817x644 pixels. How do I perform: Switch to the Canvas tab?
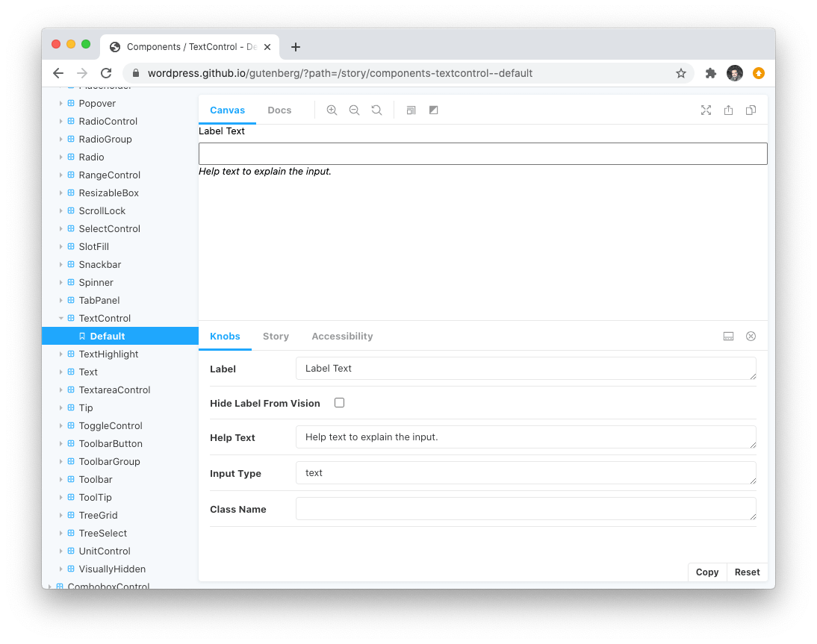pyautogui.click(x=227, y=110)
